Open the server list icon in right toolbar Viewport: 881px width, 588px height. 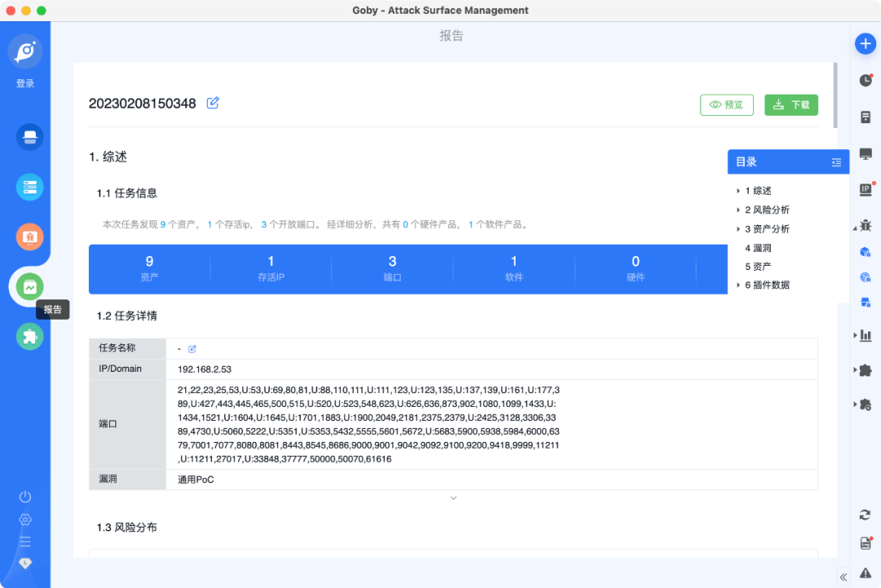[866, 117]
